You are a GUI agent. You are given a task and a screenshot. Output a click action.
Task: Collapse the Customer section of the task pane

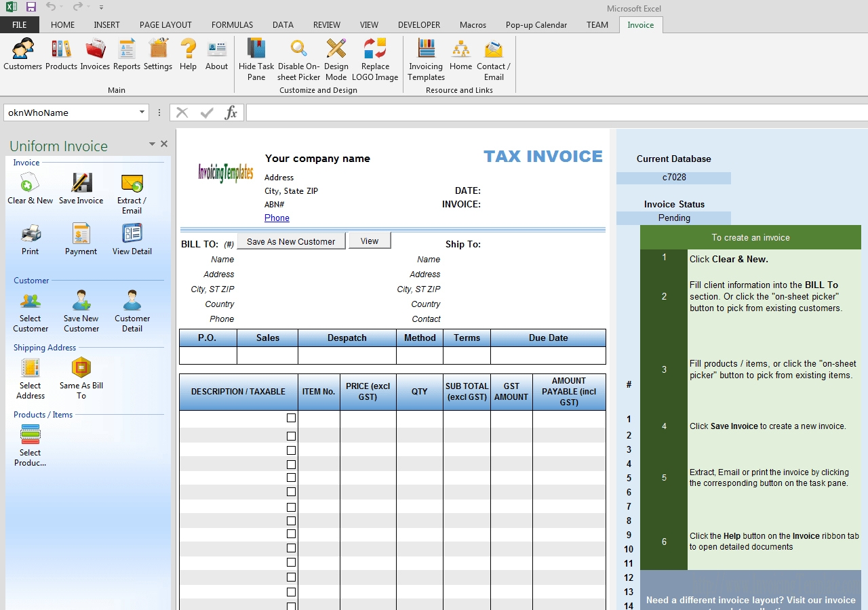click(31, 280)
